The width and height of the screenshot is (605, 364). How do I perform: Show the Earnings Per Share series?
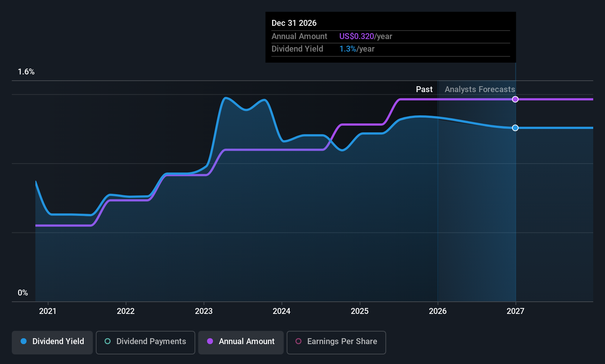tap(336, 342)
